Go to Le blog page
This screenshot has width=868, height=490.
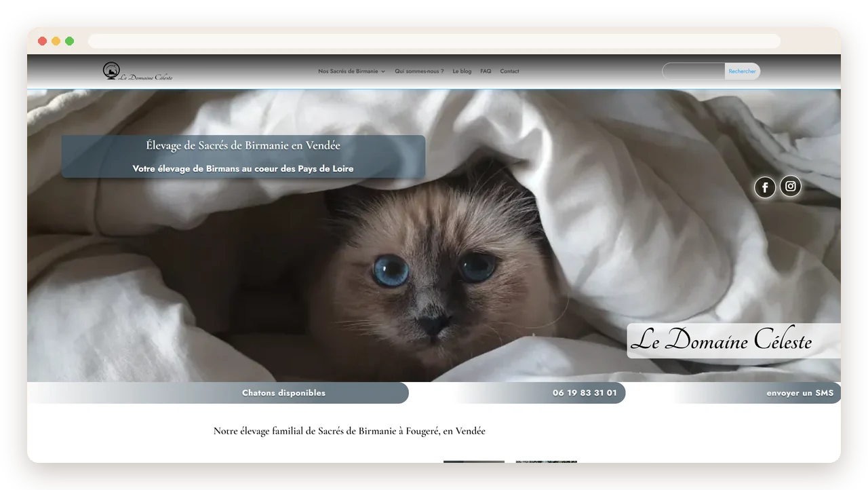(462, 71)
